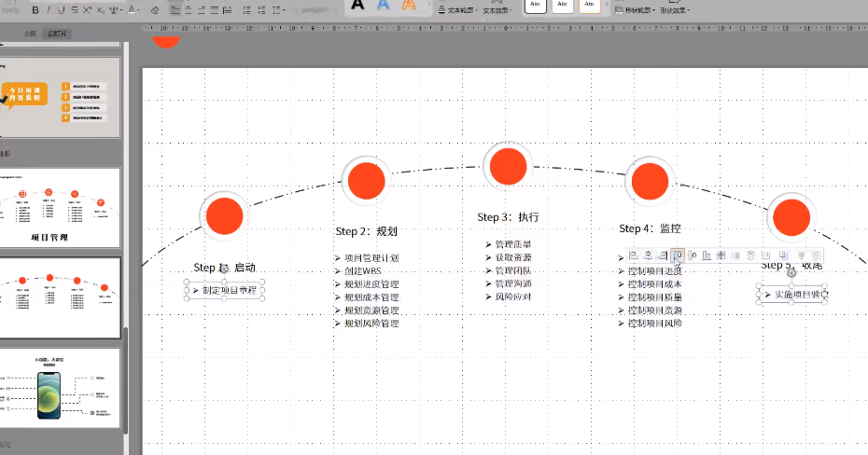Click middle vertically in floating toolbar
Viewport: 868px width, 455px height.
pyautogui.click(x=692, y=255)
